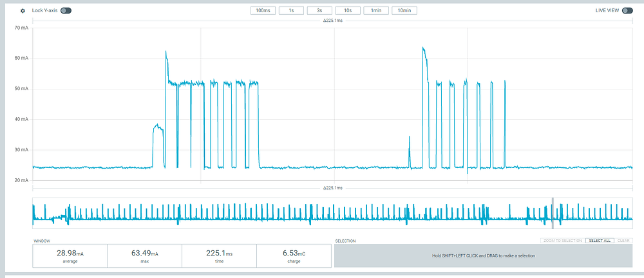Toggle the Lock Y-axis switch

click(x=66, y=11)
